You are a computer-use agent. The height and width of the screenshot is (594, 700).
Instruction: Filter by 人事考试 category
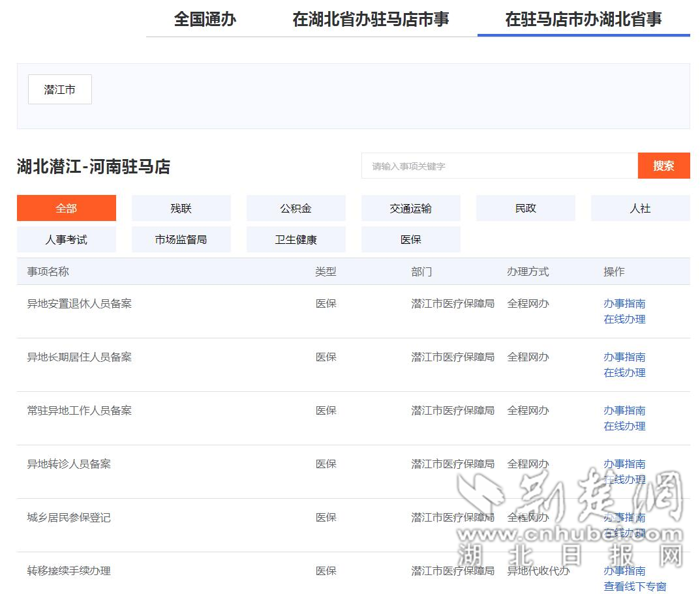(67, 239)
